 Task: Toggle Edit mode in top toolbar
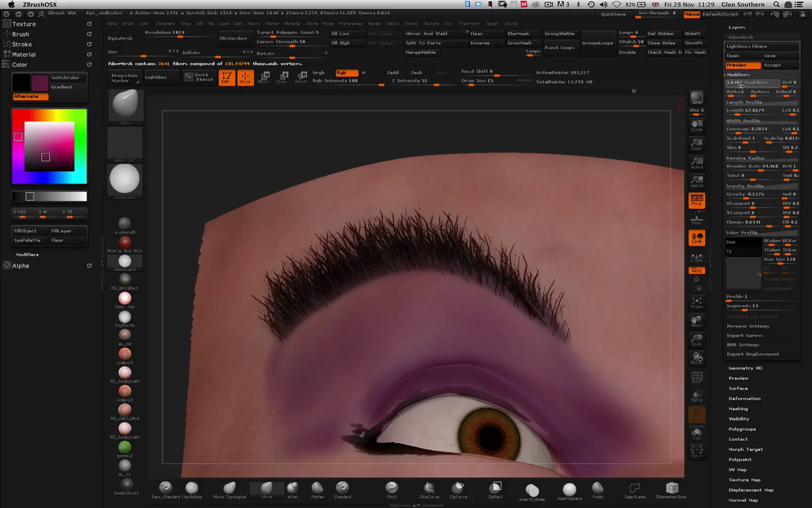pyautogui.click(x=227, y=78)
